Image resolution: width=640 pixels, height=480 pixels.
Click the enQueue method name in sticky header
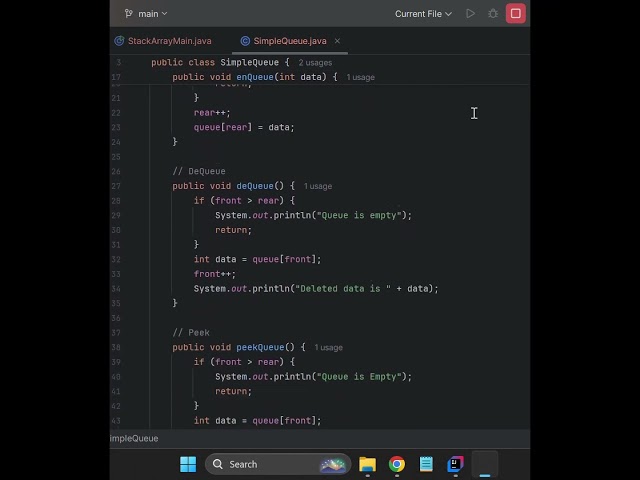point(255,77)
